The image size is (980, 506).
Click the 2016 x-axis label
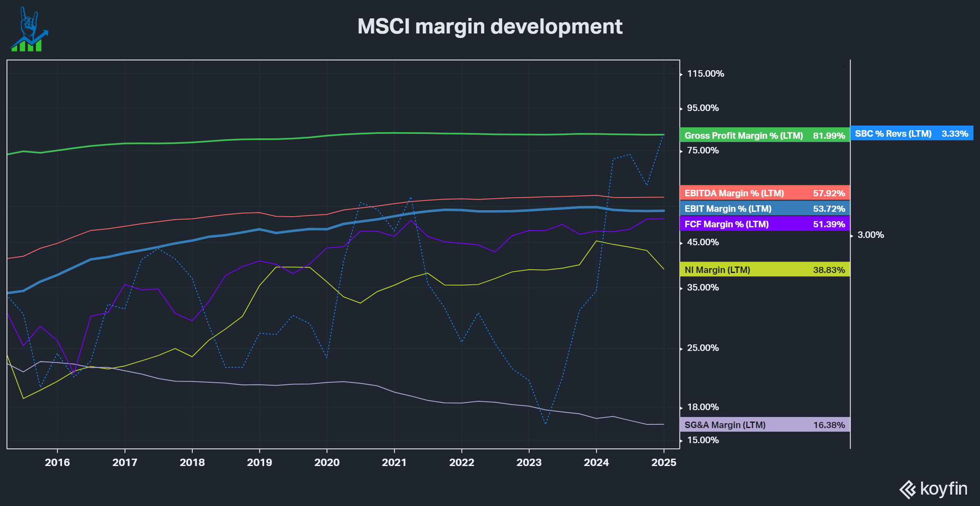[57, 462]
